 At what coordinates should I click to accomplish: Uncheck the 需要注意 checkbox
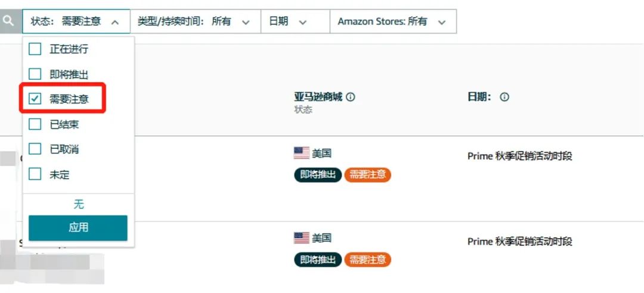[x=35, y=99]
